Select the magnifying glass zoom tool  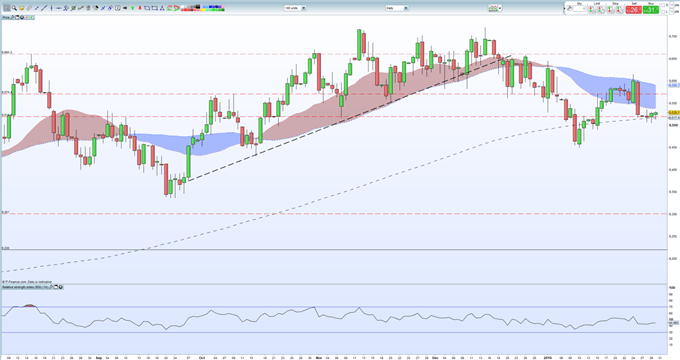(14, 8)
